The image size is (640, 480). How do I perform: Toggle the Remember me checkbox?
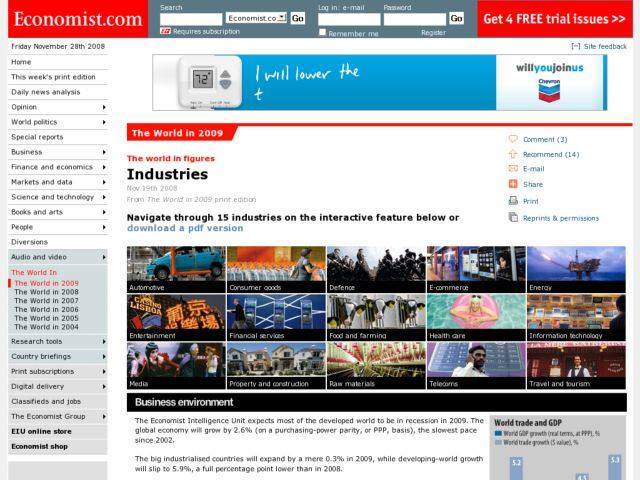322,33
